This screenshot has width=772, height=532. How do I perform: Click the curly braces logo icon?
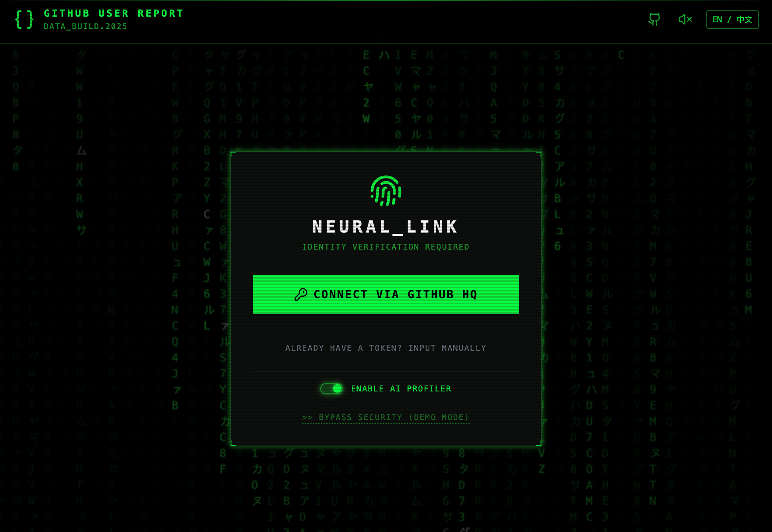(x=24, y=20)
